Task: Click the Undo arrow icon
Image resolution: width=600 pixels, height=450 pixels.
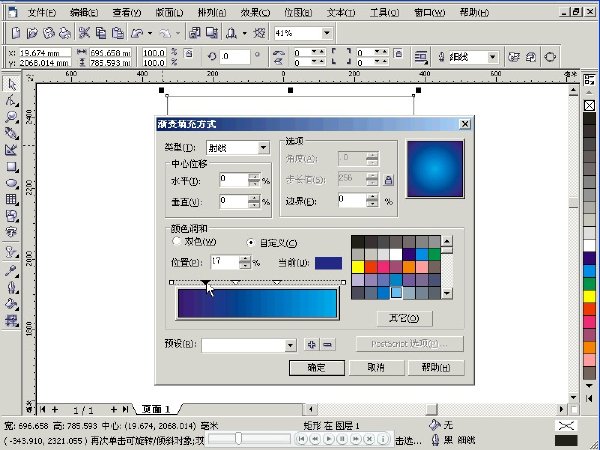Action: (137, 34)
